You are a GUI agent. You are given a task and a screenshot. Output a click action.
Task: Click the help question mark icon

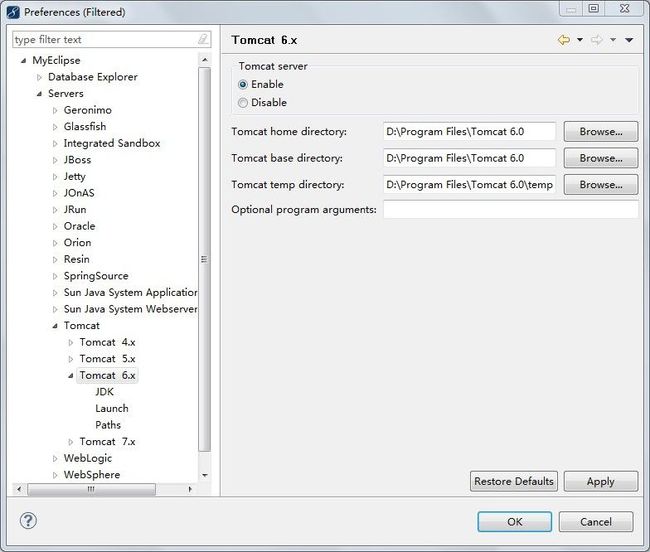point(28,521)
